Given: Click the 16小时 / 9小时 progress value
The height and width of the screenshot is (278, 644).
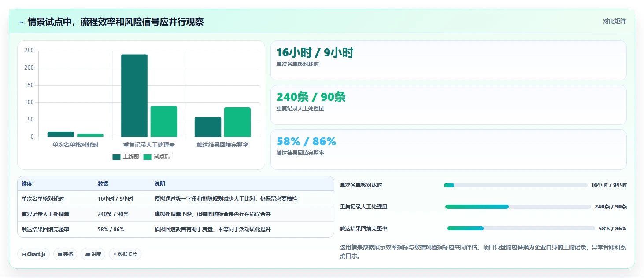Looking at the screenshot, I should (609, 185).
